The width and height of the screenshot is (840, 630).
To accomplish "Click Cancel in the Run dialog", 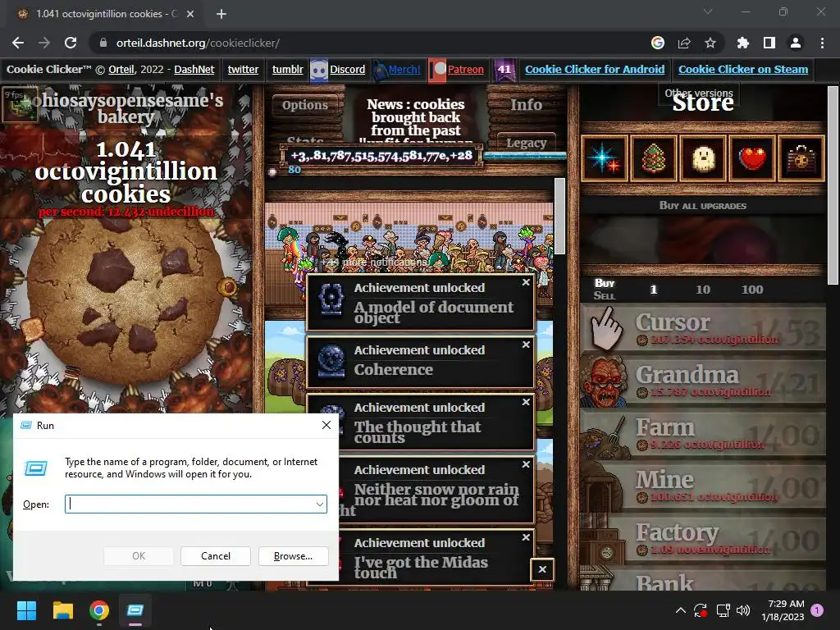I will (216, 556).
